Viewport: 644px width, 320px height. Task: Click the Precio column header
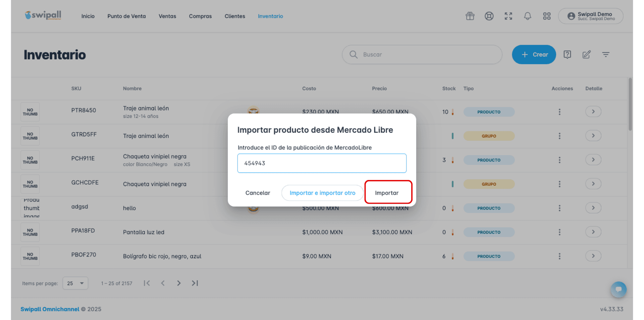(379, 89)
